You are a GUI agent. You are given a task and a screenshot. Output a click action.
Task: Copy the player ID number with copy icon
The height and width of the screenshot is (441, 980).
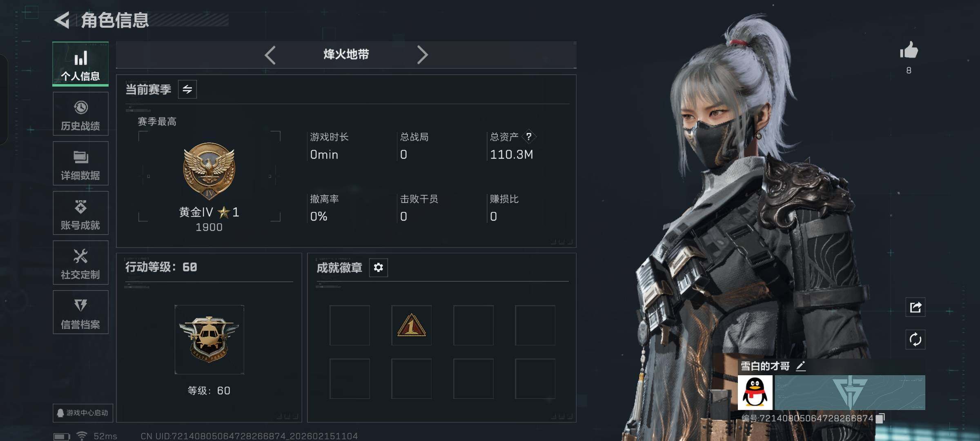tap(880, 418)
